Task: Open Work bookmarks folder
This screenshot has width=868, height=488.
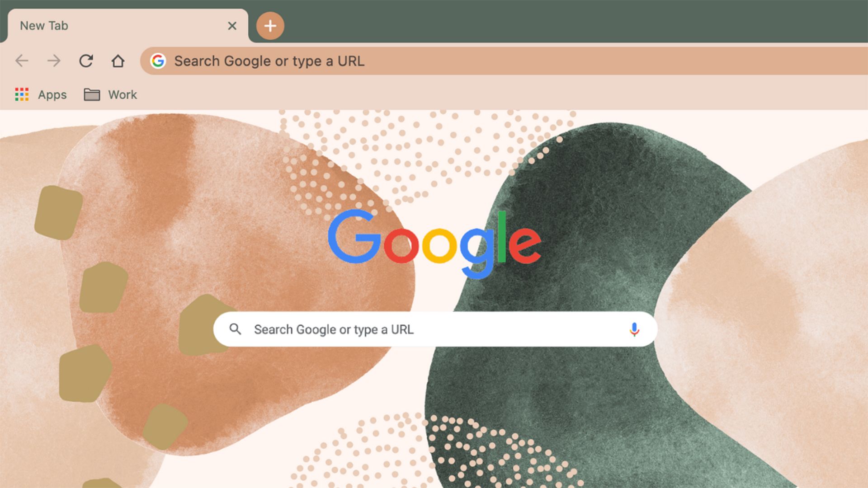Action: 110,94
